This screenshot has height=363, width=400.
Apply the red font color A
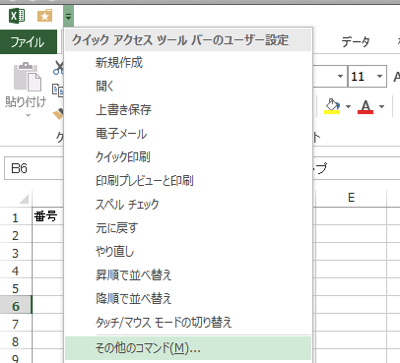(365, 106)
